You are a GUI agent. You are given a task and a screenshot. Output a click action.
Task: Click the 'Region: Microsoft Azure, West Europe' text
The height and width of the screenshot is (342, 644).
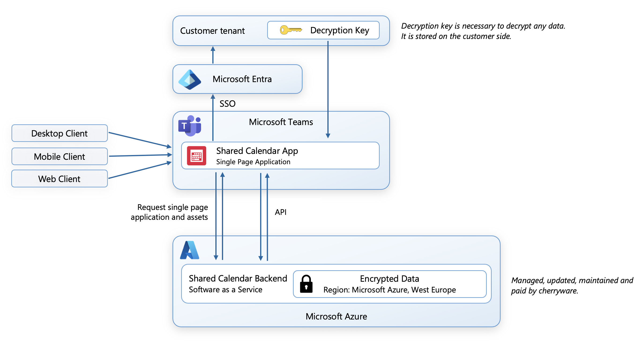389,290
